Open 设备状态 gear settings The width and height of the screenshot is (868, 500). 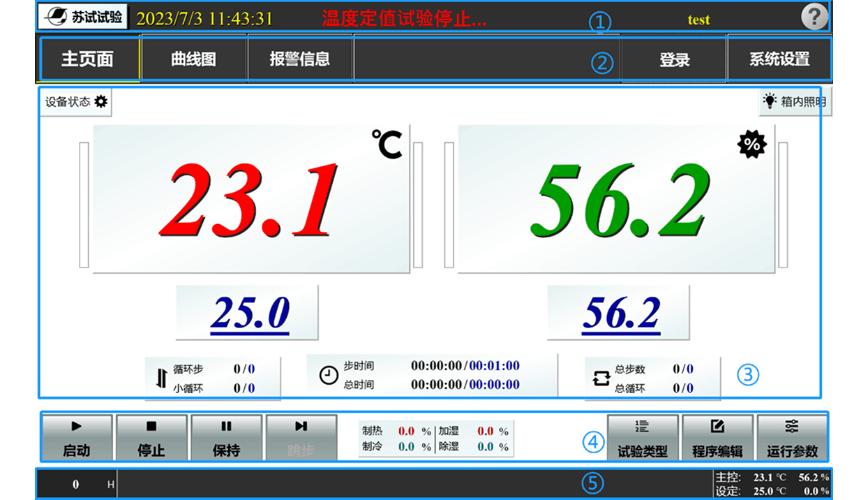pyautogui.click(x=76, y=102)
